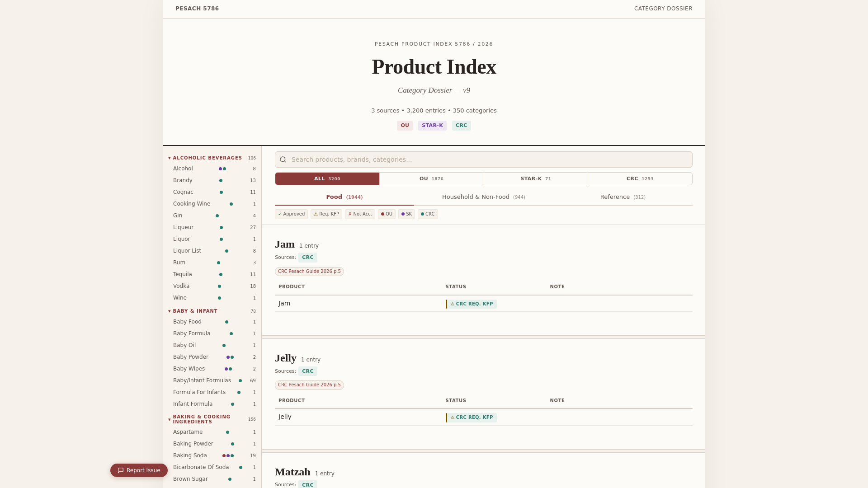Click the CRC source badge under Jam
Image resolution: width=868 pixels, height=488 pixels.
coord(307,258)
